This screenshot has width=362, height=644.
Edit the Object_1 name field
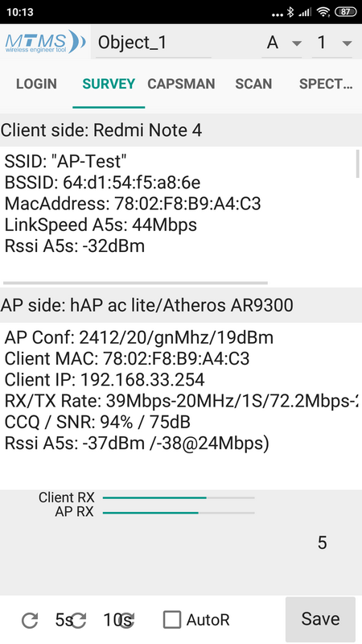tap(154, 43)
